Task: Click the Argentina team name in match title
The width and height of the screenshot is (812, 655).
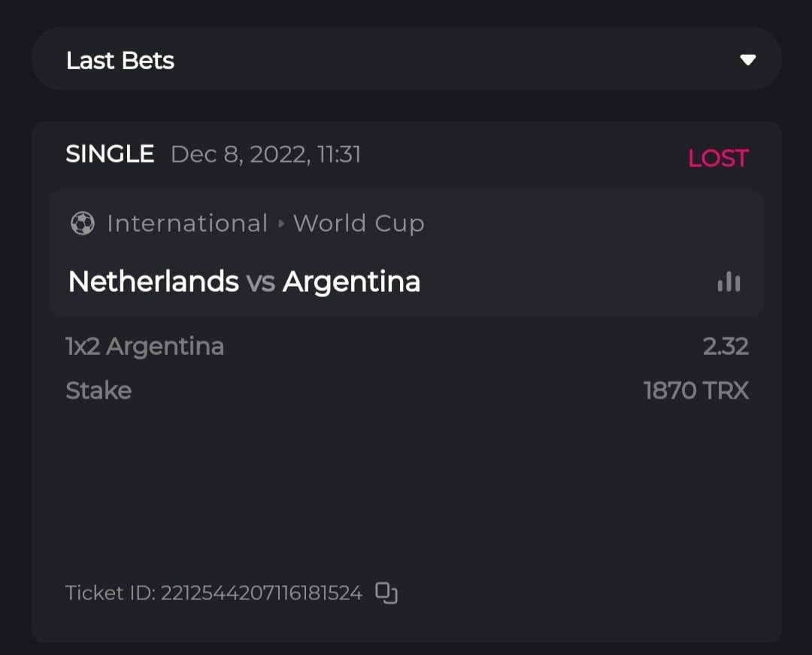Action: [x=351, y=282]
